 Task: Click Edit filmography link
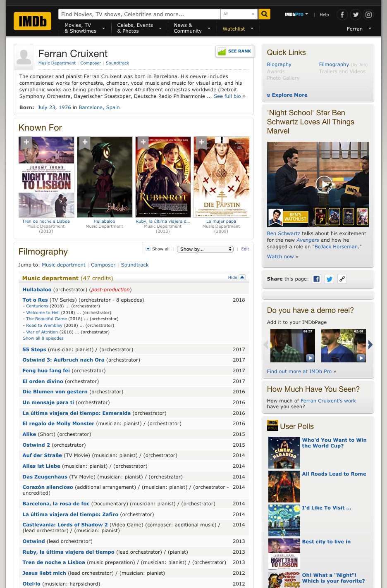(x=245, y=249)
